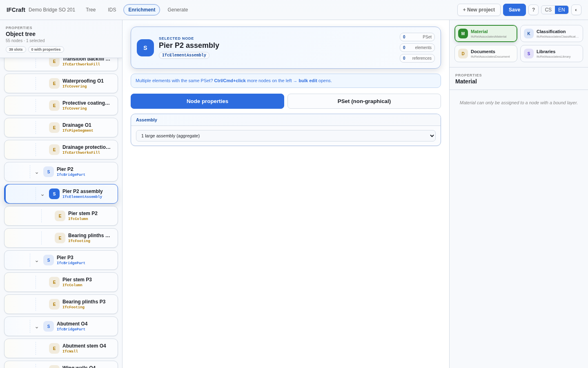Click the E icon of Abutment stem O4
588x368 pixels.
point(54,348)
